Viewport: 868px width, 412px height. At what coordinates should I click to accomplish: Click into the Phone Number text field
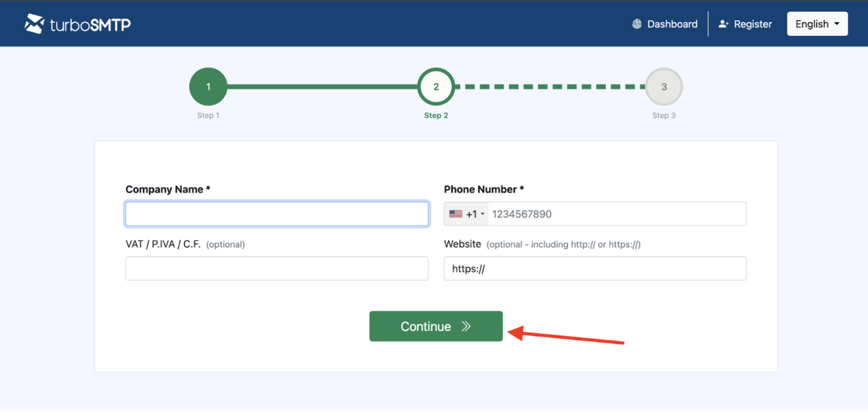point(616,214)
